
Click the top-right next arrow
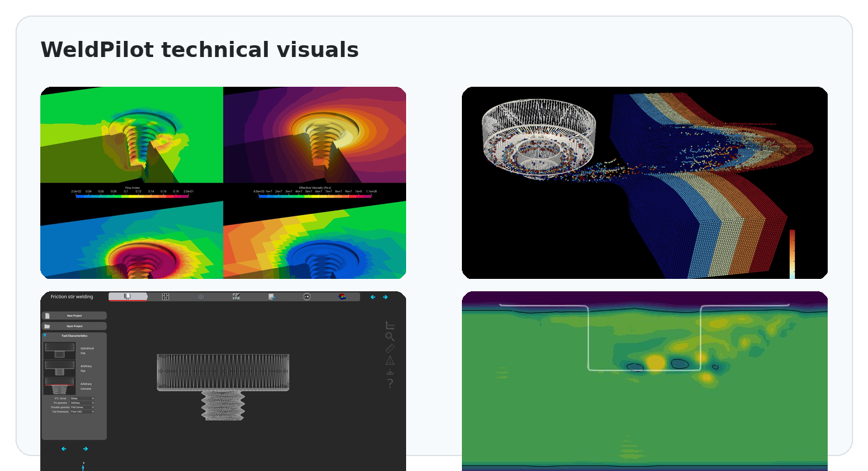tap(385, 297)
